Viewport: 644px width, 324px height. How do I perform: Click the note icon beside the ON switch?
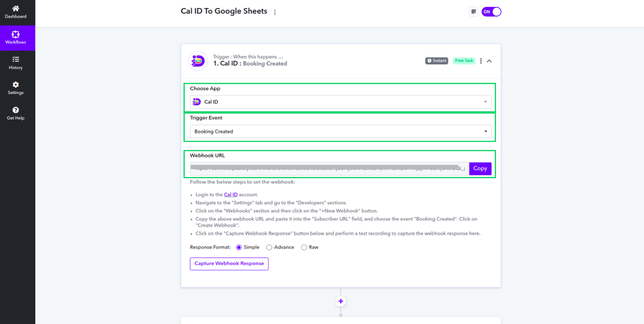tap(473, 12)
